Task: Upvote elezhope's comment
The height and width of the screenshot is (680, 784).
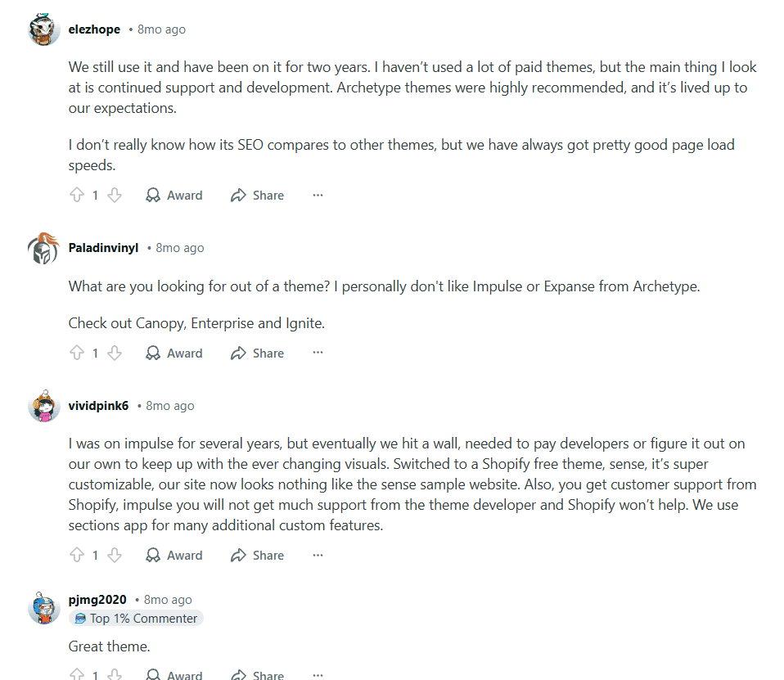Action: click(x=74, y=195)
